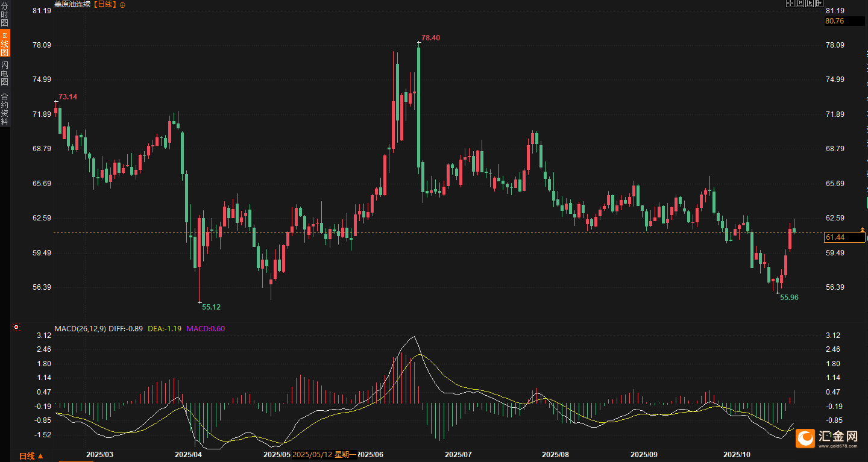
Task: Click the 2025/08 date label
Action: pyautogui.click(x=555, y=455)
